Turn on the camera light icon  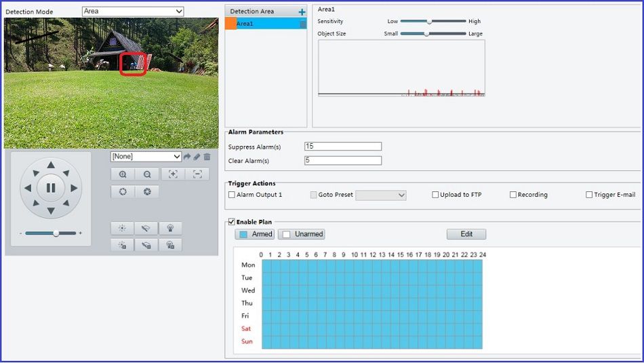[x=122, y=228]
